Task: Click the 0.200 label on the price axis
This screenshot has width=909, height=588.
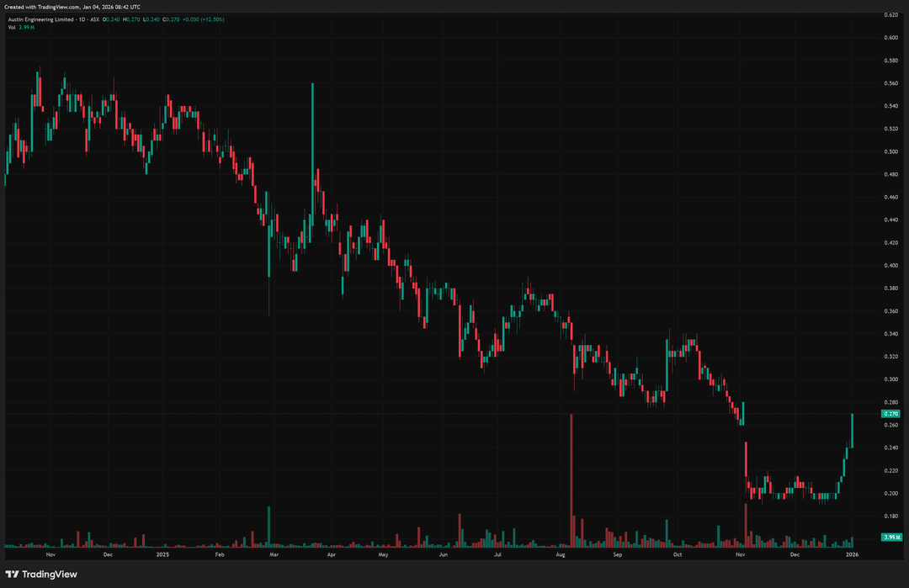Action: (890, 493)
